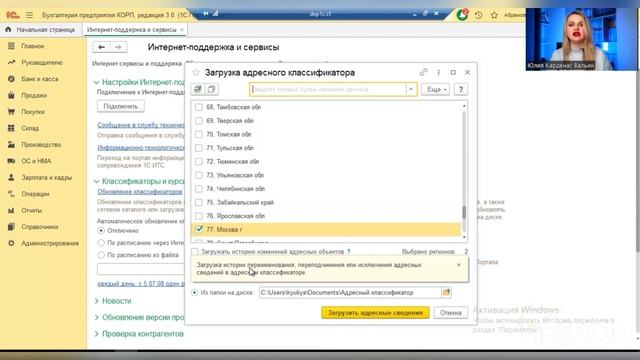The height and width of the screenshot is (360, 640).
Task: Collapse Настройки Интернет-поддержки section
Action: 96,82
